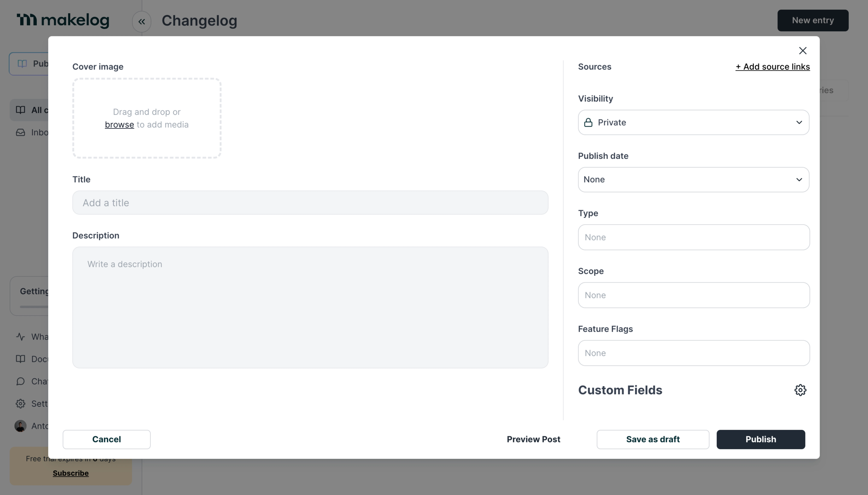Click the sidebar Settings gear icon
Screen dimensions: 868x495
pos(20,404)
